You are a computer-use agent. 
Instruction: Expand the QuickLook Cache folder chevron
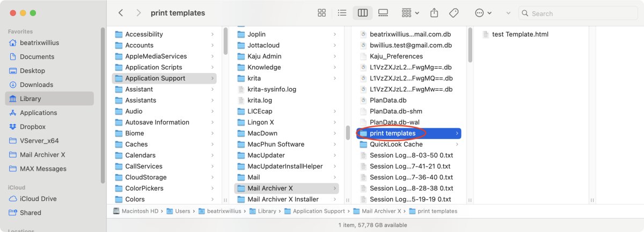457,144
